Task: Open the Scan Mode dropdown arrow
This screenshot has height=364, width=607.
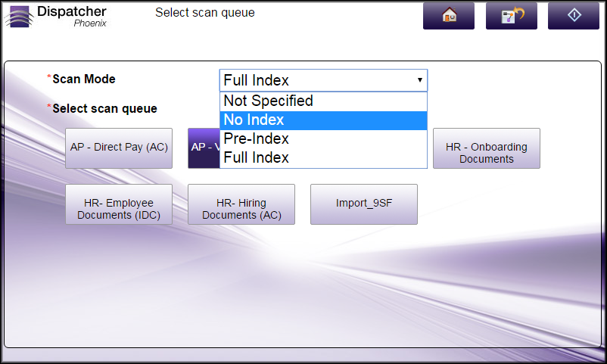Action: (419, 80)
